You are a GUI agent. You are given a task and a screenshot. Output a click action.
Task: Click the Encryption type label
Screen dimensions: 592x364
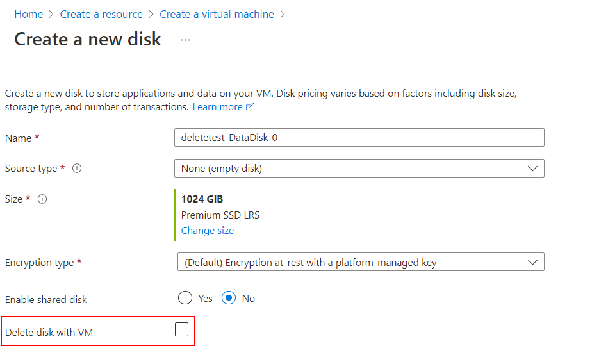39,263
